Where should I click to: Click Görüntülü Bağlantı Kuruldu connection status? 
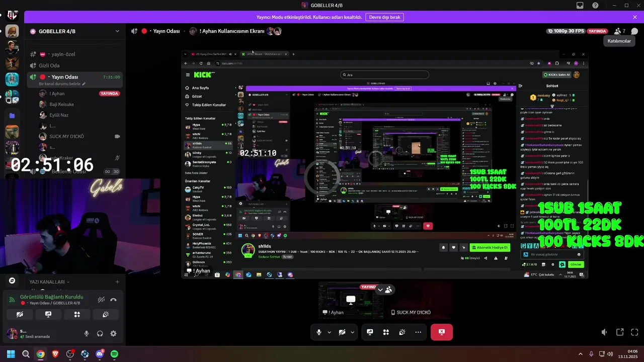[51, 297]
